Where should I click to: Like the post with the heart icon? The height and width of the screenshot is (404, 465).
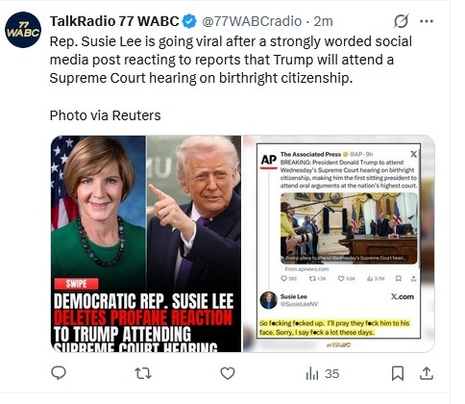(228, 373)
